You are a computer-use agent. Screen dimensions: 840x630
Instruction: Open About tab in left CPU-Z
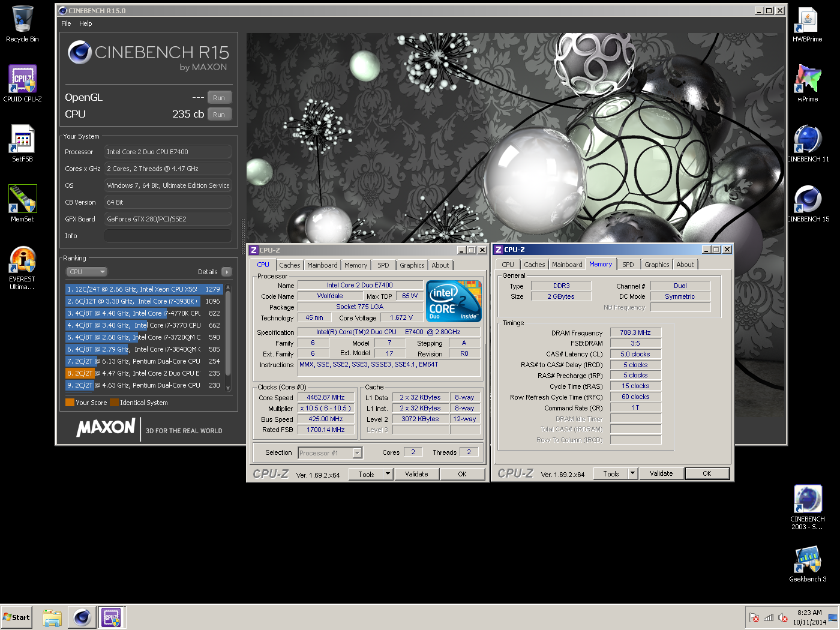(x=440, y=265)
